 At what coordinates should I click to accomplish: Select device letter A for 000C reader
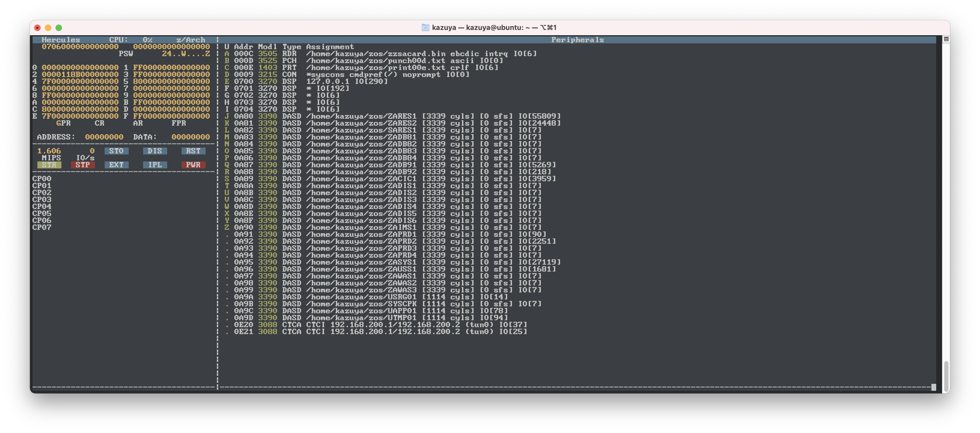227,54
